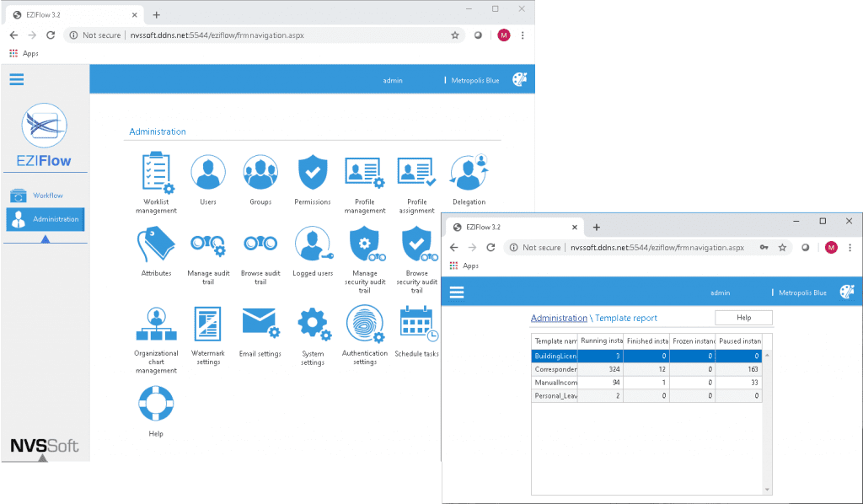Viewport: 863px width, 504px height.
Task: Open the Users administration icon
Action: click(x=208, y=173)
